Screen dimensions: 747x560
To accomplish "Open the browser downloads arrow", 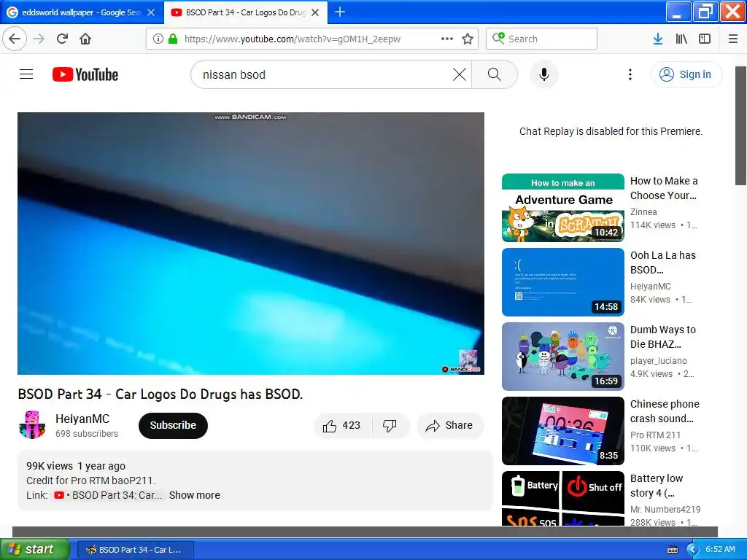I will click(657, 39).
